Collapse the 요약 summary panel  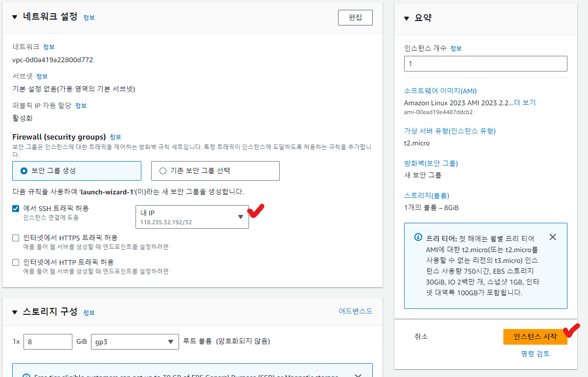pos(406,19)
